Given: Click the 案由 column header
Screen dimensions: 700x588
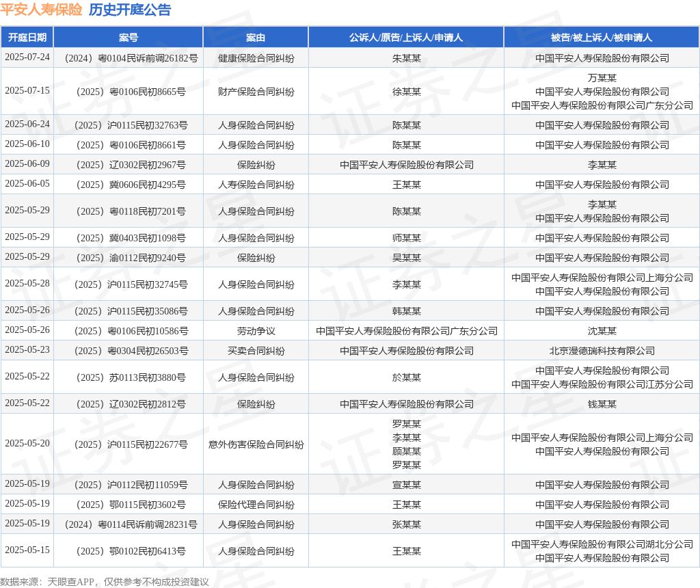Looking at the screenshot, I should pyautogui.click(x=256, y=38).
